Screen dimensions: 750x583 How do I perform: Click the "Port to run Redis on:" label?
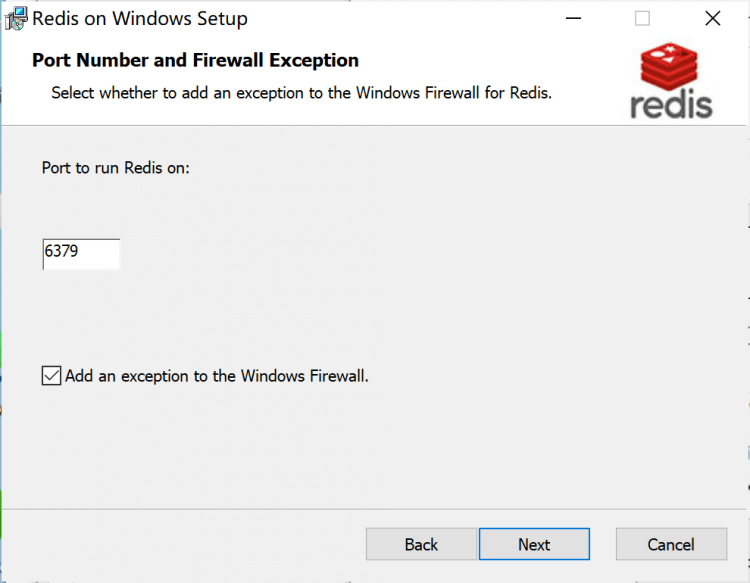116,167
